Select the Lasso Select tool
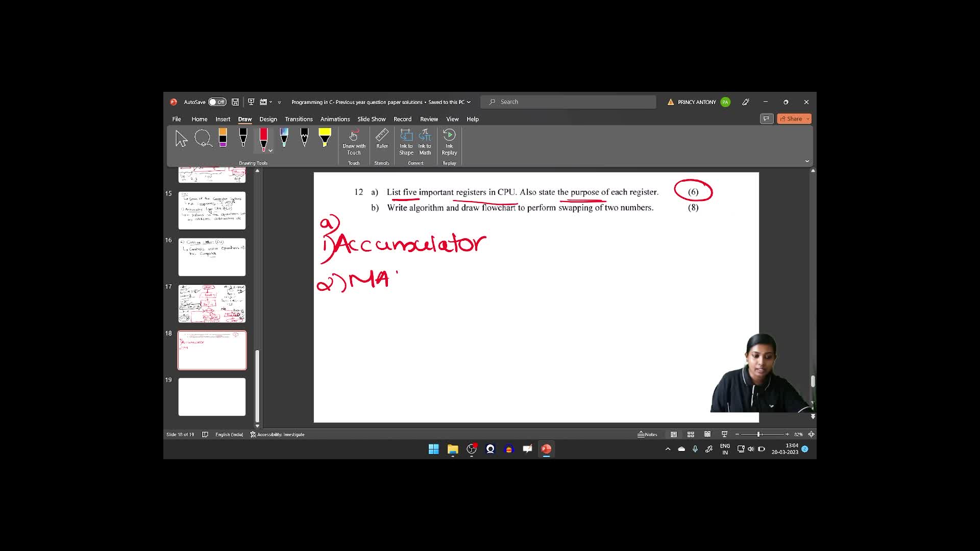Viewport: 980px width, 551px height. [x=203, y=138]
